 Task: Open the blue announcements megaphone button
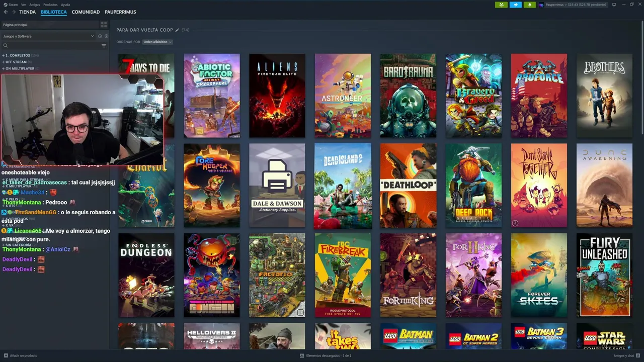click(x=516, y=5)
